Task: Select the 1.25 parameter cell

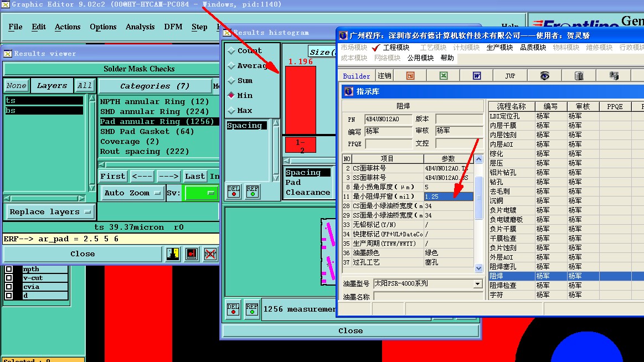Action: pyautogui.click(x=449, y=196)
